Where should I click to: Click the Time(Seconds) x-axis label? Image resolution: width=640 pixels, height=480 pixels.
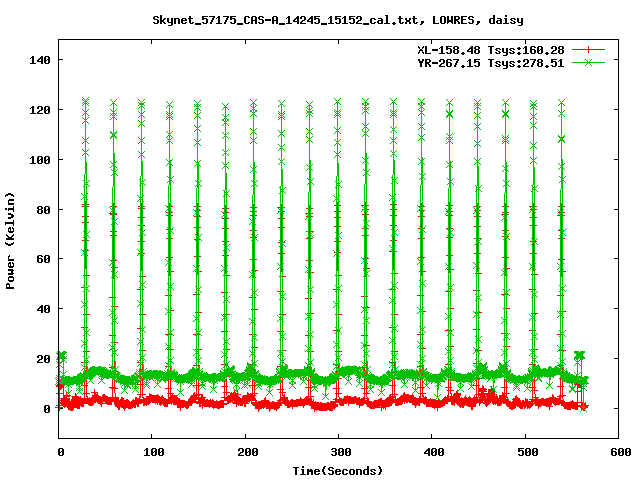(338, 470)
